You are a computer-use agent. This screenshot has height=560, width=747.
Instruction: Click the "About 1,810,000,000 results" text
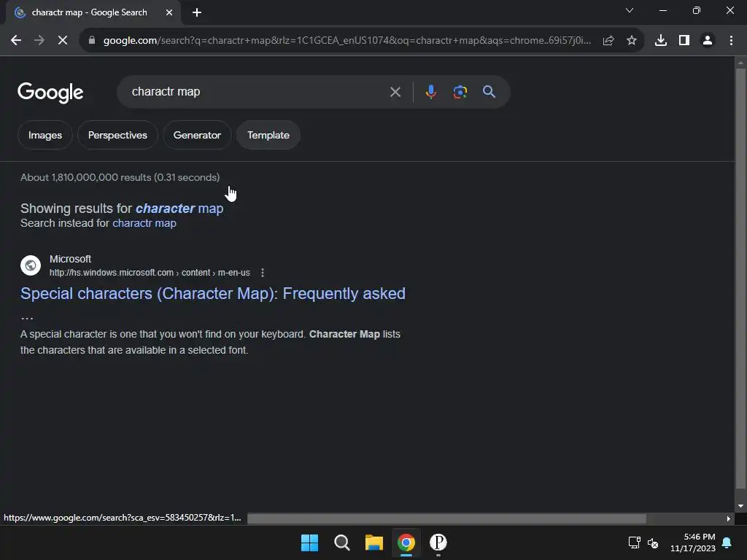(86, 177)
